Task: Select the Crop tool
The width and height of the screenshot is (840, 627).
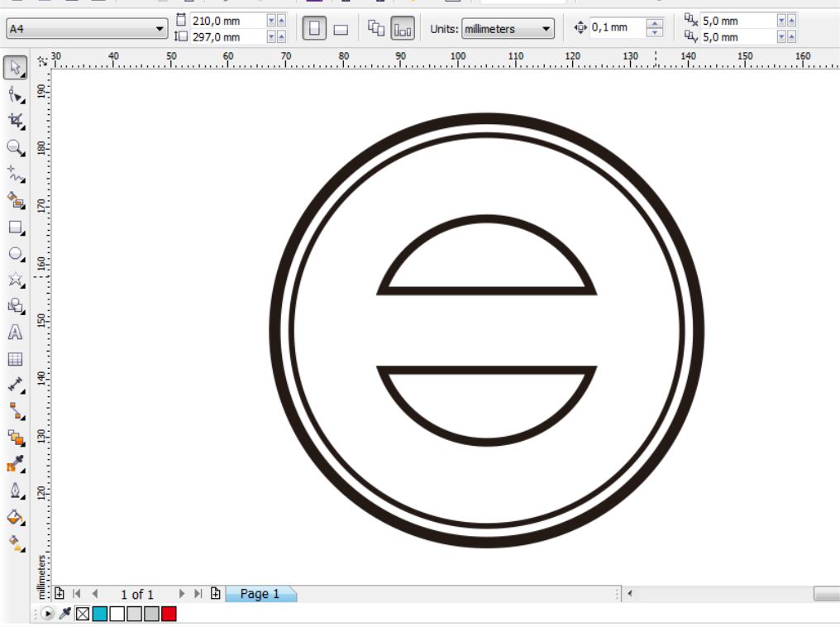Action: (x=16, y=121)
